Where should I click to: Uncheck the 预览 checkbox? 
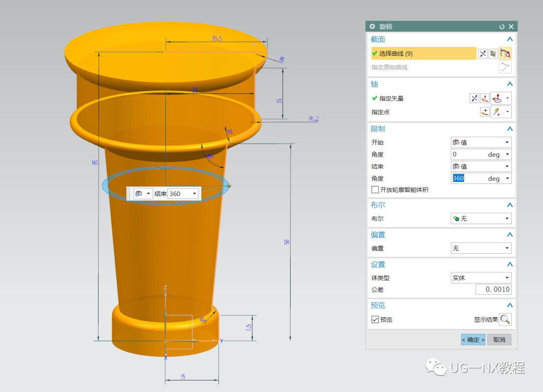point(375,320)
